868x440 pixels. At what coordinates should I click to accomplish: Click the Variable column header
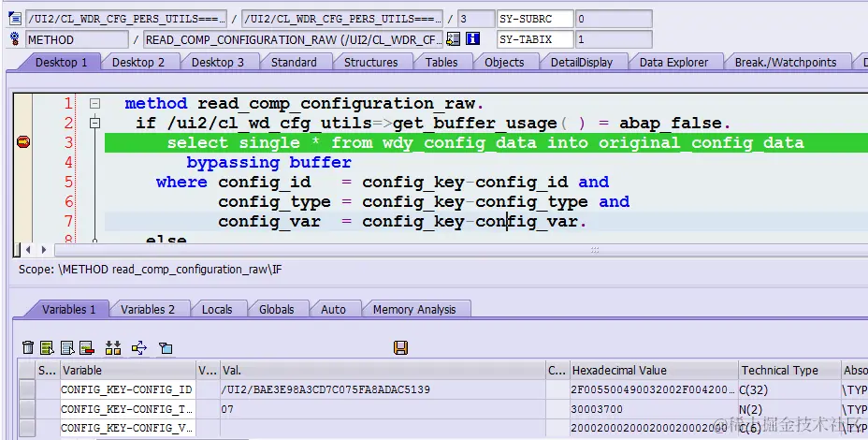(x=128, y=370)
